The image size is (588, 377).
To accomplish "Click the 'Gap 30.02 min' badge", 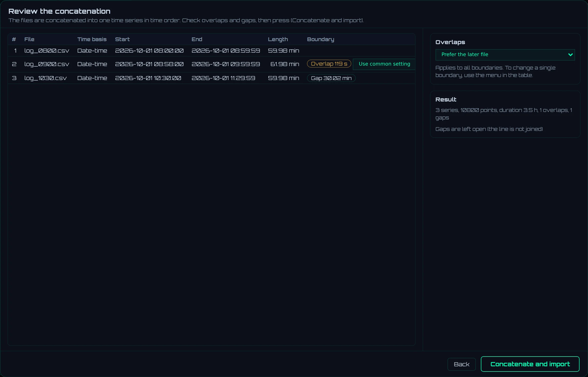I will (x=331, y=78).
